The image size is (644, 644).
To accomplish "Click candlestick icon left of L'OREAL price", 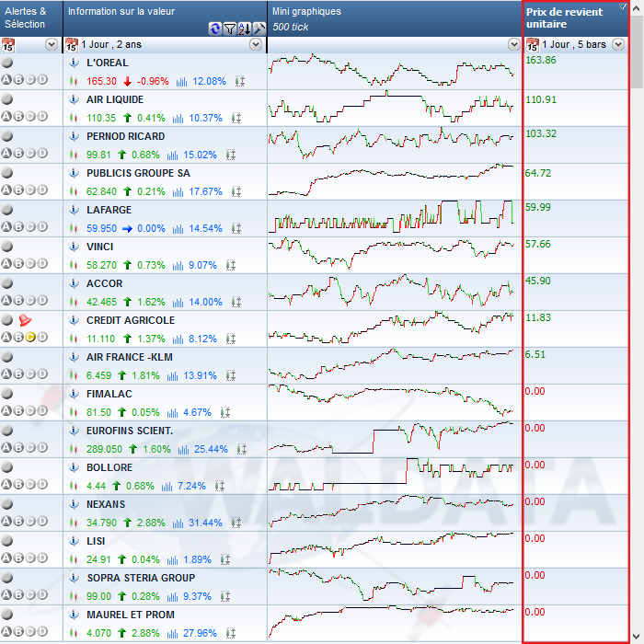I will [x=74, y=81].
